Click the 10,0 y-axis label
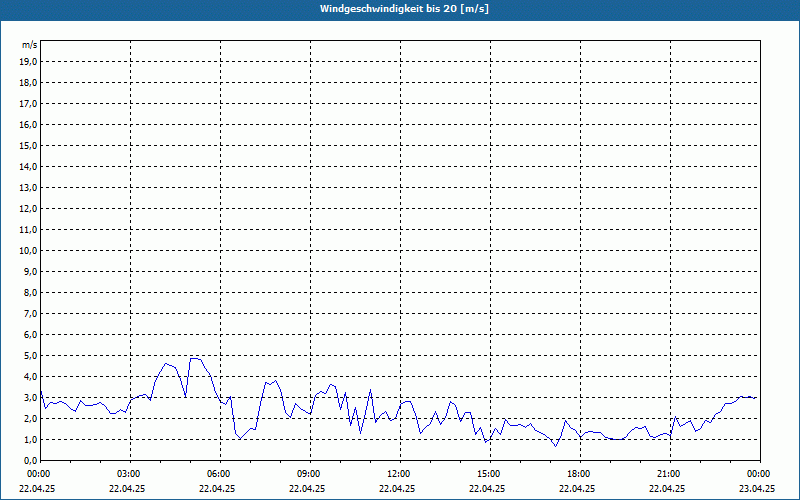 coord(28,251)
